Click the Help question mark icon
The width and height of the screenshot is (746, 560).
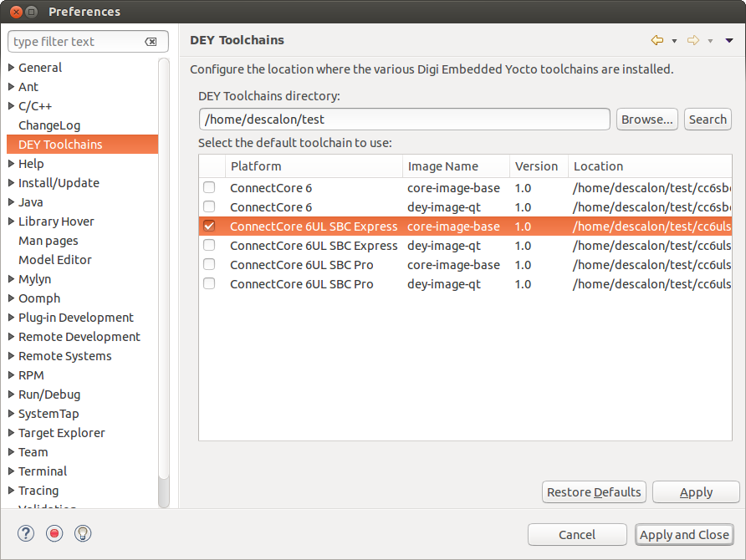(26, 533)
